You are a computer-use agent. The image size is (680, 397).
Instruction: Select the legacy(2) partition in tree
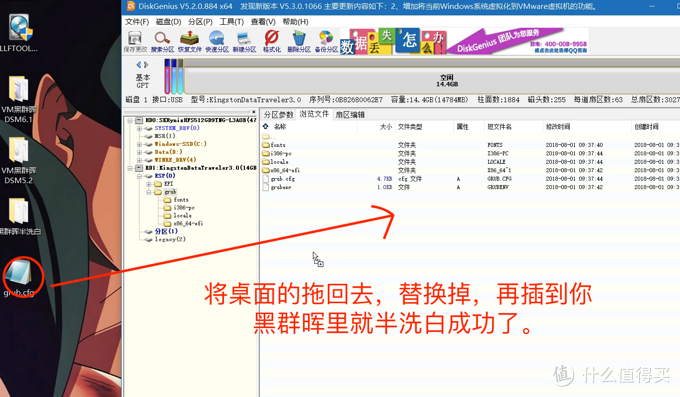tap(170, 239)
